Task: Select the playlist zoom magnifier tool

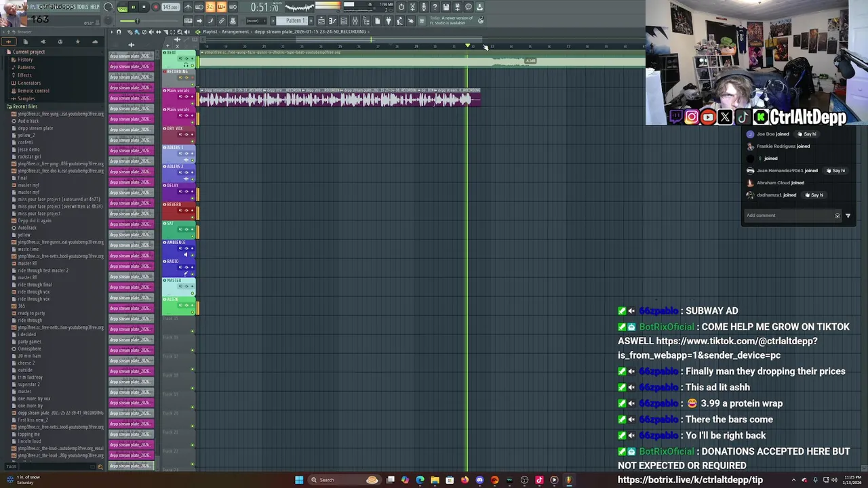Action: [180, 32]
